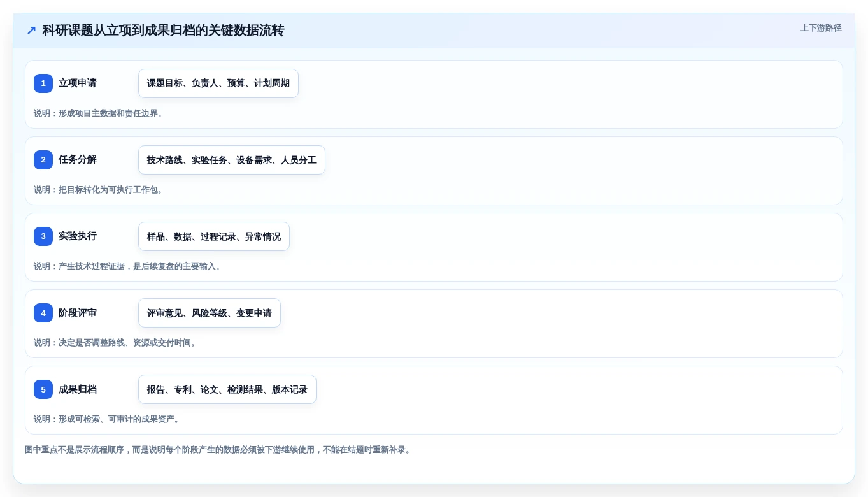Image resolution: width=868 pixels, height=497 pixels.
Task: Click the footer caption starting 图中重点不是展示流程顺序
Action: (220, 450)
